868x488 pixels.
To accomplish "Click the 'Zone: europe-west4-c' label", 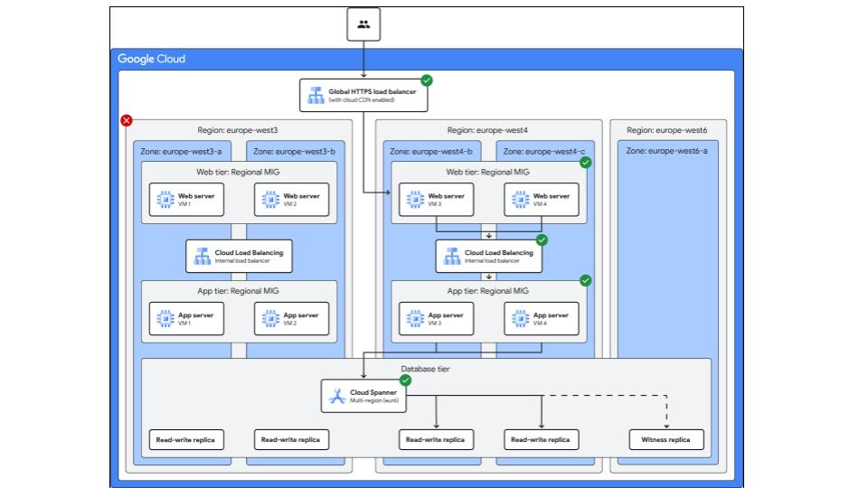I will tap(543, 151).
